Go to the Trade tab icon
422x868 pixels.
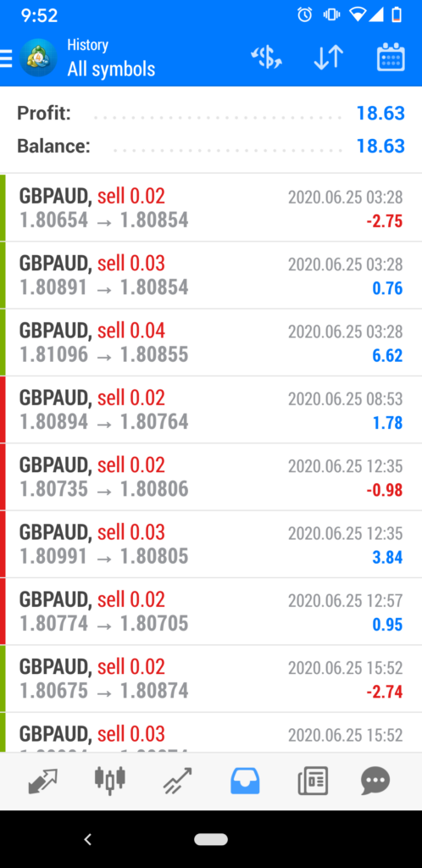coord(178,781)
